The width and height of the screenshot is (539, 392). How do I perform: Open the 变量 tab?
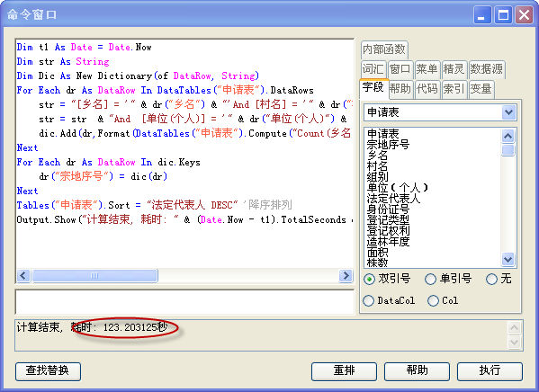pos(481,89)
